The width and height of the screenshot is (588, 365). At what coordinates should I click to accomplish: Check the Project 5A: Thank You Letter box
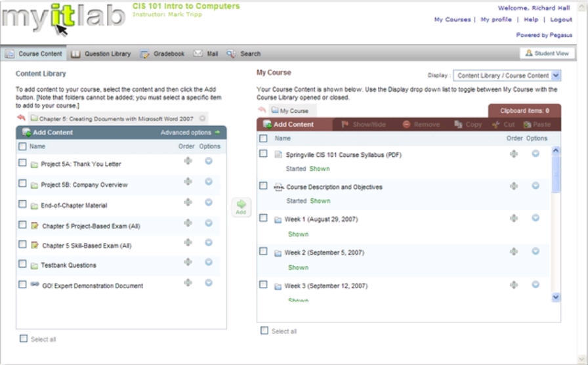pyautogui.click(x=22, y=163)
